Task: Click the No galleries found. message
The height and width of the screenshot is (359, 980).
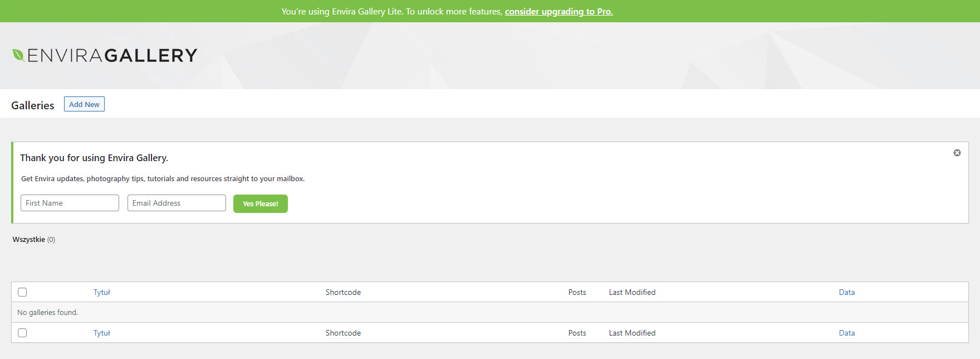Action: (47, 312)
